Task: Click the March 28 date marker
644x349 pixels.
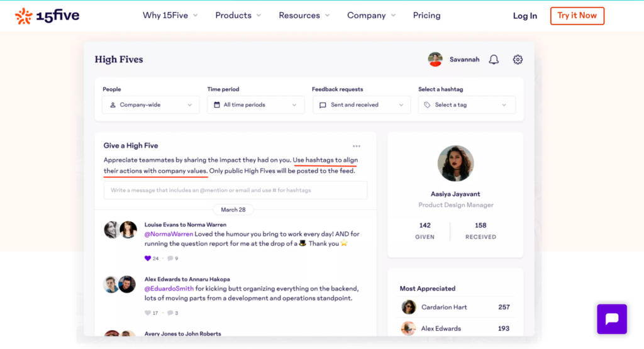Action: (233, 210)
